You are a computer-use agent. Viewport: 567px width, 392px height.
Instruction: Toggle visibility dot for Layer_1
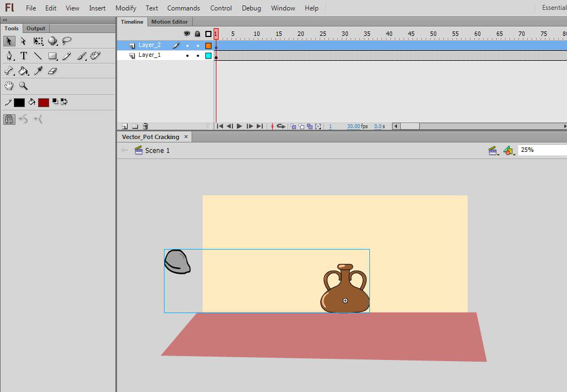point(187,56)
